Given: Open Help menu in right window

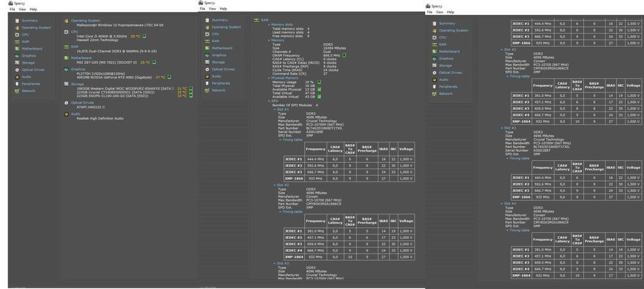Looking at the screenshot, I should click(451, 12).
